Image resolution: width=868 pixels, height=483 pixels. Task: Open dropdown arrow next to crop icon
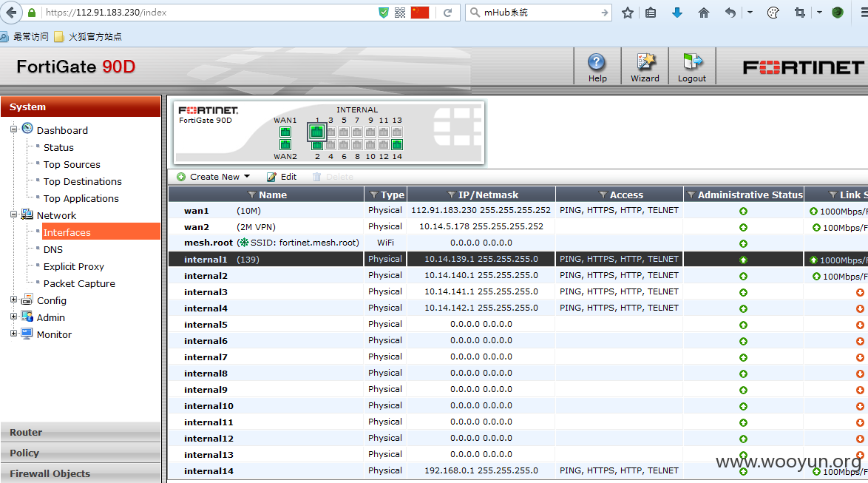click(x=819, y=12)
